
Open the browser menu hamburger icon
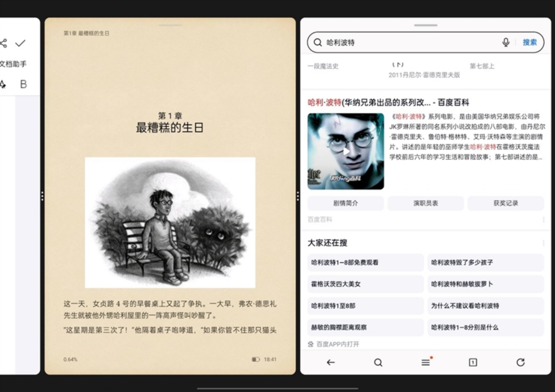pyautogui.click(x=426, y=363)
